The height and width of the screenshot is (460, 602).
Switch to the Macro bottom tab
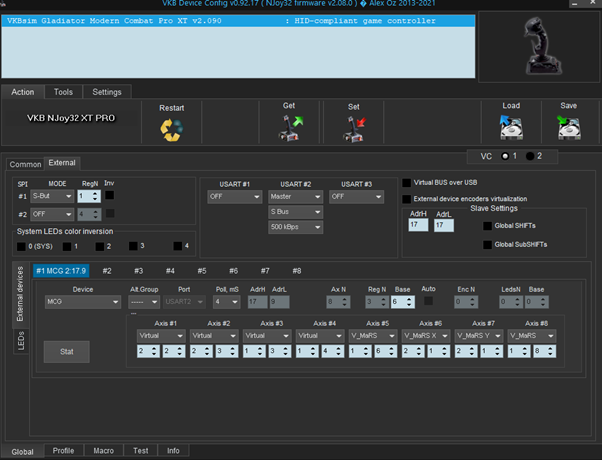(104, 450)
